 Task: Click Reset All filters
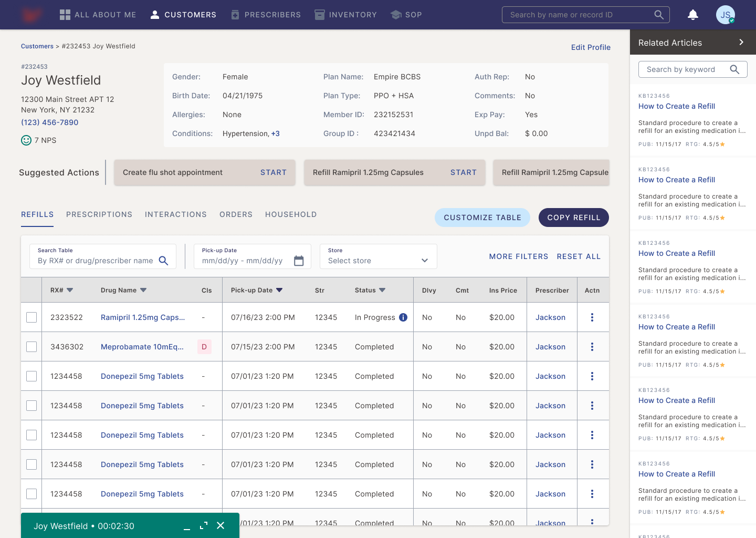579,256
